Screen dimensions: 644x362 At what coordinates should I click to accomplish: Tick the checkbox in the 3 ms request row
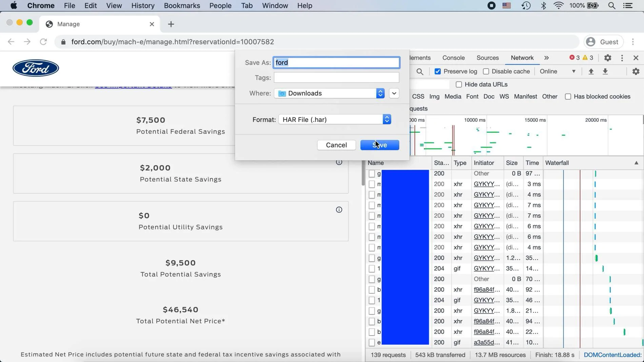point(372,184)
